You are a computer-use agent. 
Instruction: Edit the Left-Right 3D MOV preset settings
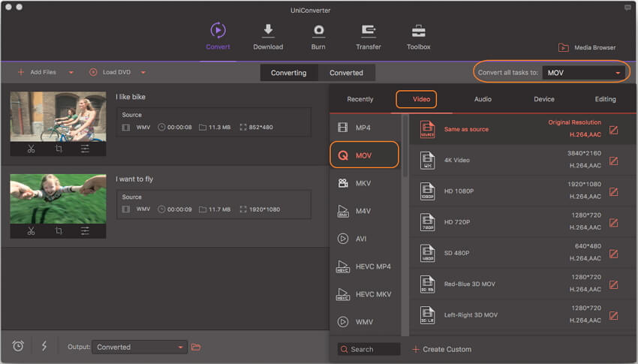click(613, 316)
